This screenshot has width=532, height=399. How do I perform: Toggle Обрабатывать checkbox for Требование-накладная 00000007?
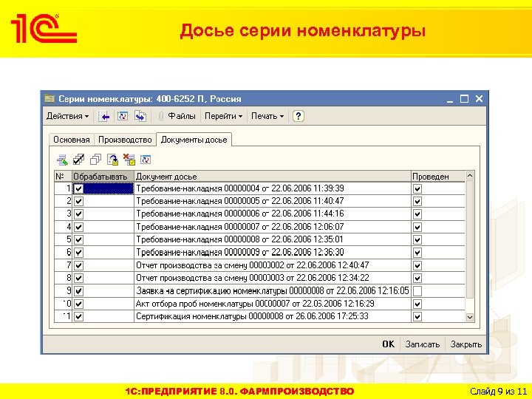(79, 227)
